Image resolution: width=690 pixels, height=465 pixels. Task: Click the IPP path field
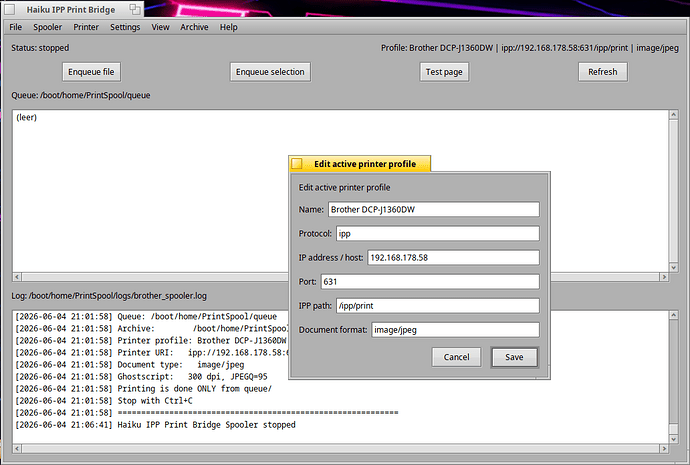[x=437, y=306]
